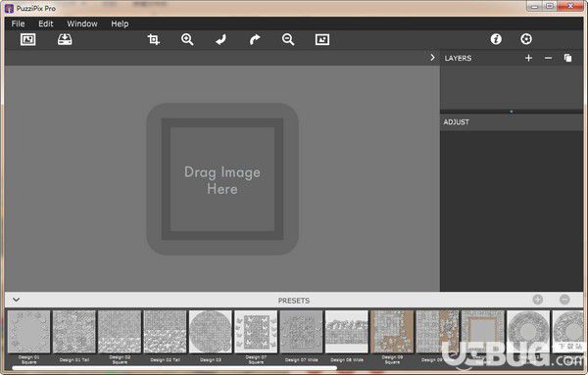588x375 pixels.
Task: Click the save/export tray icon
Action: coord(65,39)
